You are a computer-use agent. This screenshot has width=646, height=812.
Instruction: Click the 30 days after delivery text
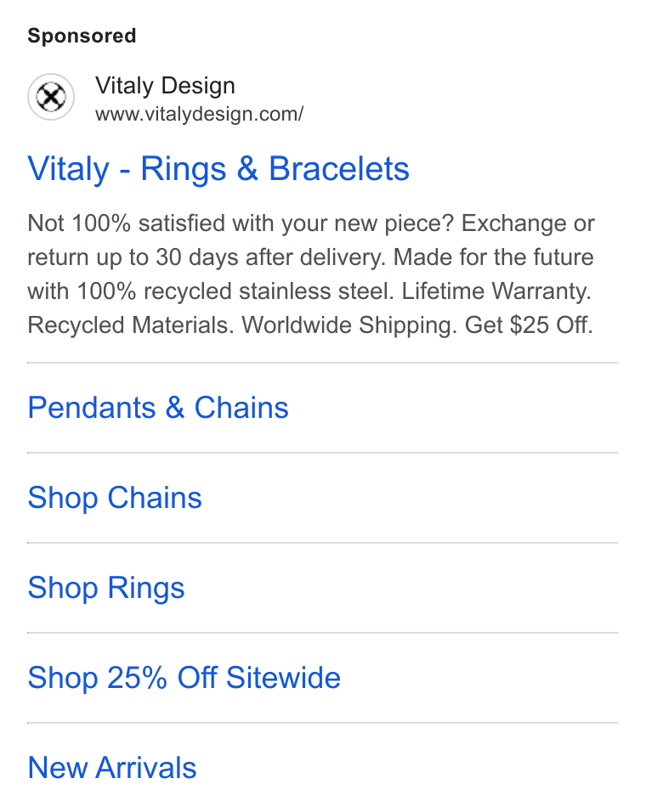click(x=271, y=257)
